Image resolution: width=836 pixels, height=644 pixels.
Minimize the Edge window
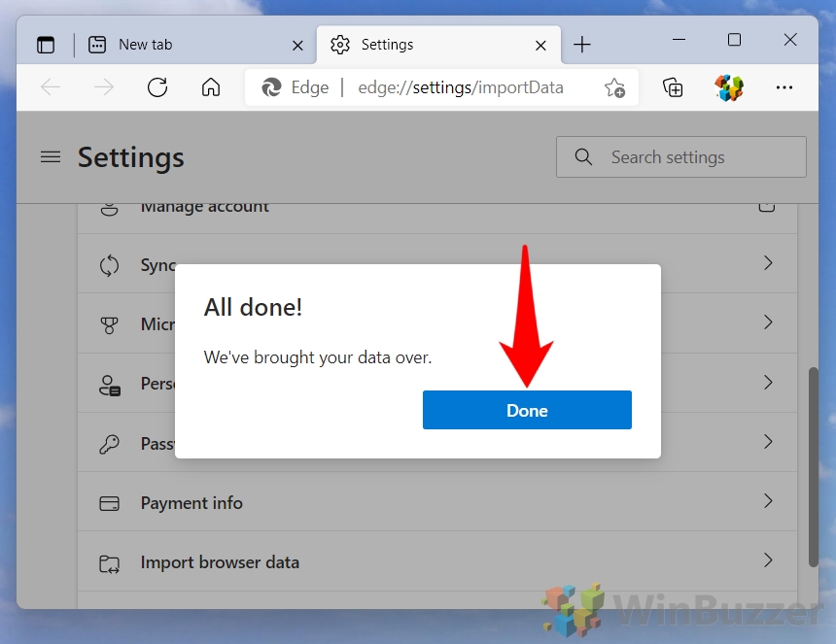pyautogui.click(x=679, y=40)
